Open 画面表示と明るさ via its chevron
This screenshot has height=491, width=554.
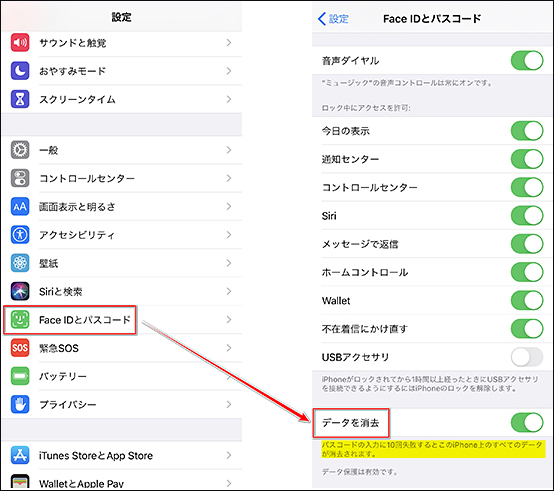229,206
